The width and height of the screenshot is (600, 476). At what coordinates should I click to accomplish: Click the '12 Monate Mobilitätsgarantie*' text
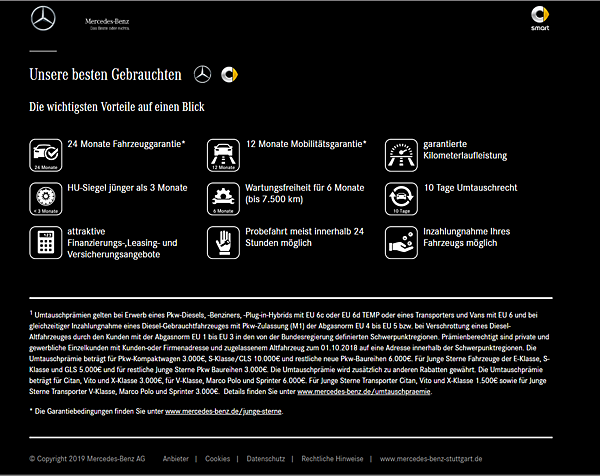tap(306, 144)
